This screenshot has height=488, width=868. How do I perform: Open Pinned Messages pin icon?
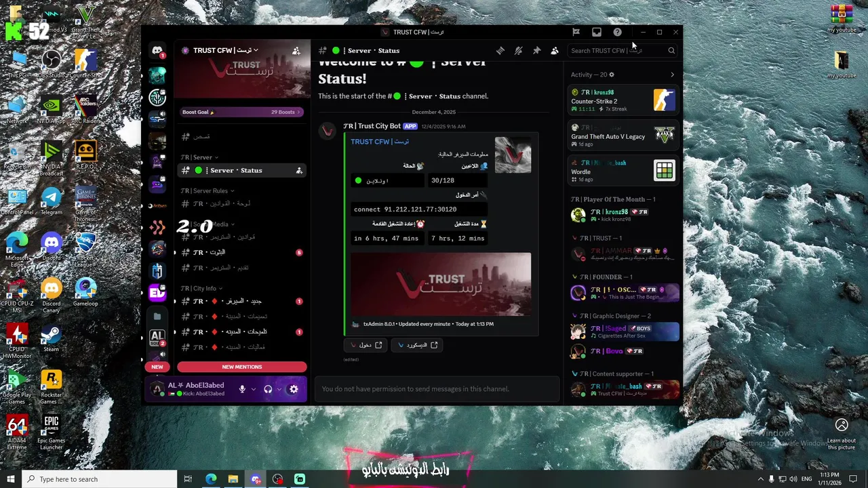[x=536, y=50]
